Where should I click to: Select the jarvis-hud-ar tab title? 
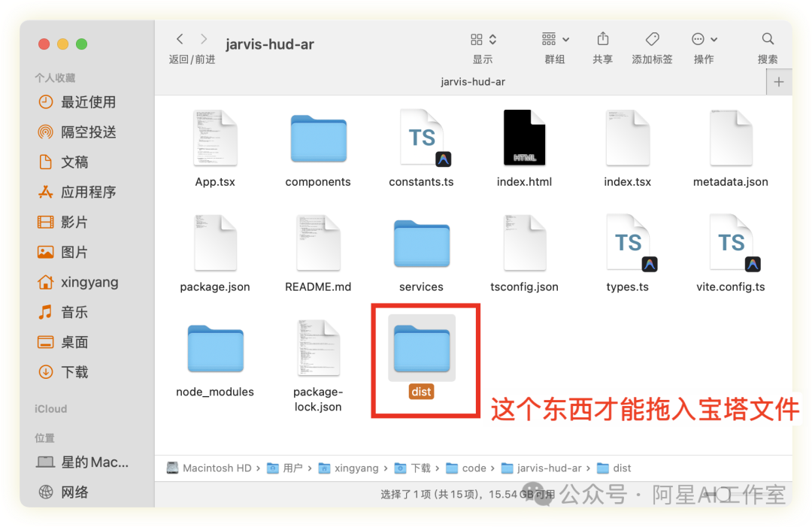[473, 82]
